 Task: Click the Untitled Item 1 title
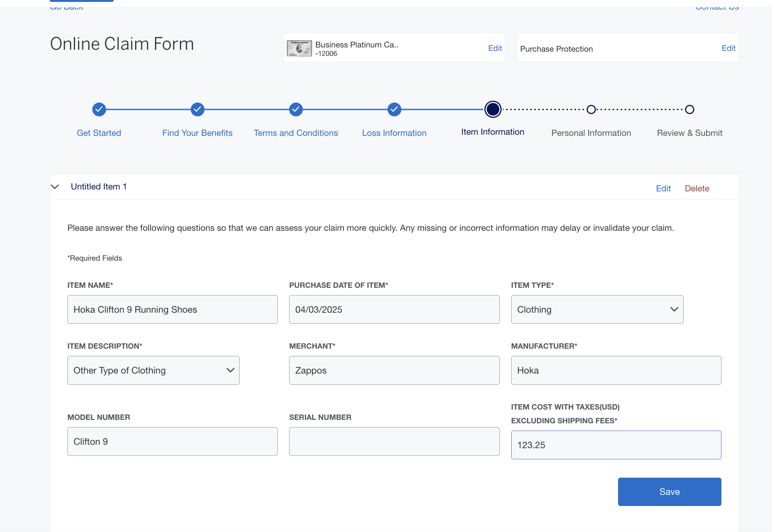point(99,186)
